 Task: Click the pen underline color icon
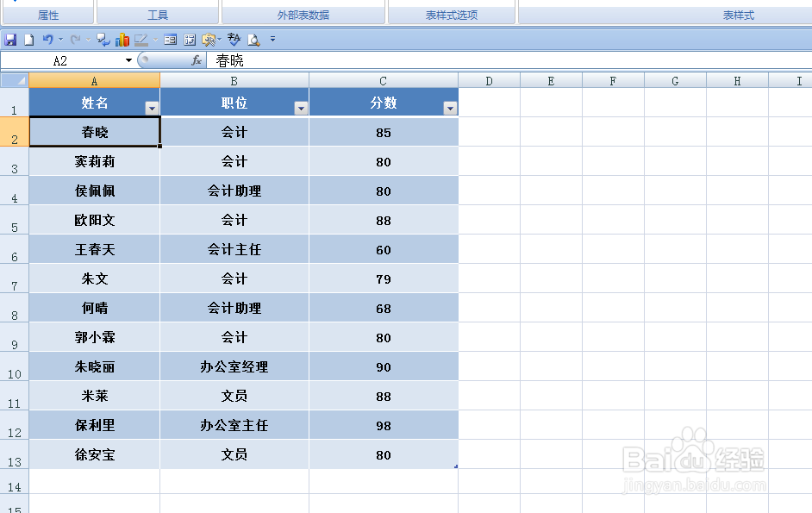point(141,40)
